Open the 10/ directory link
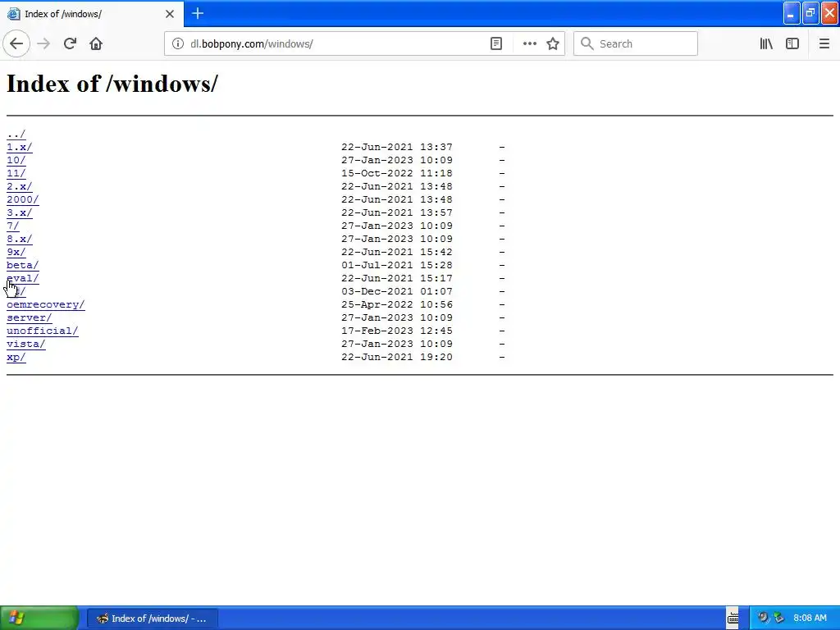 16,160
